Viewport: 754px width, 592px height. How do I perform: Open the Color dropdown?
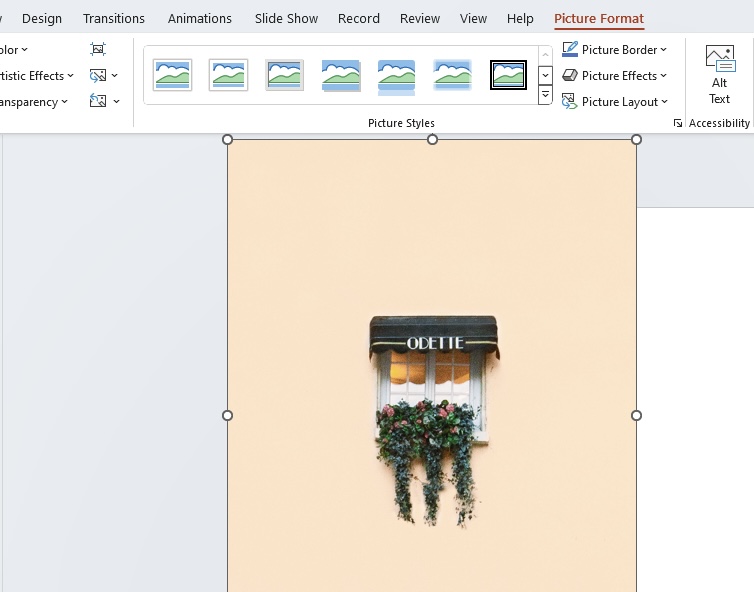pos(13,50)
